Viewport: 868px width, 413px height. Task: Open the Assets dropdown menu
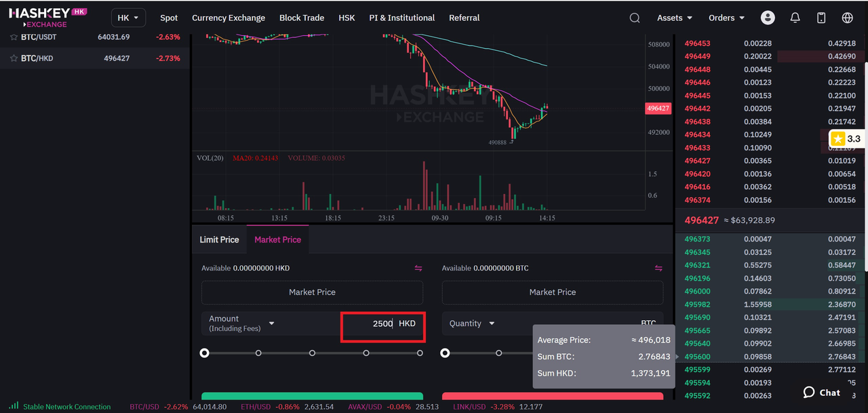pos(674,18)
